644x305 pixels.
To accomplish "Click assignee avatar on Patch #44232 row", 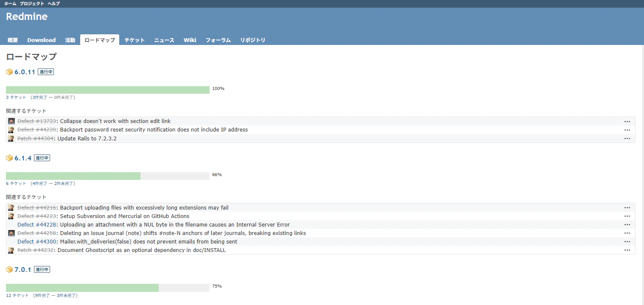I will [11, 250].
